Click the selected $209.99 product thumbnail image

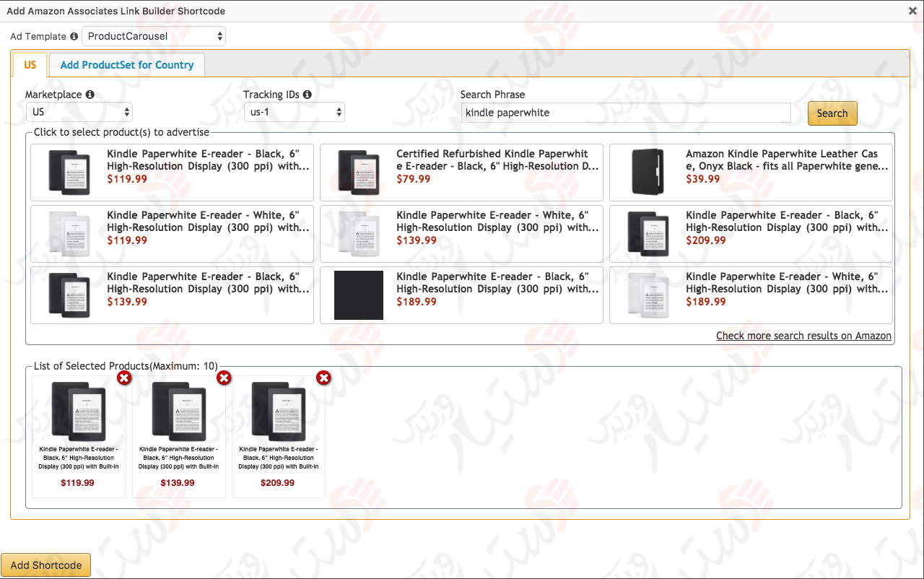tap(279, 412)
